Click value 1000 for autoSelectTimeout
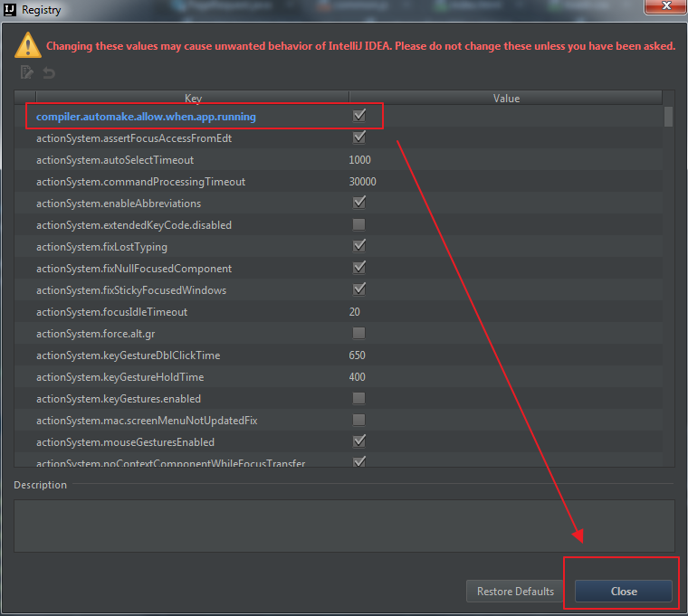The width and height of the screenshot is (688, 616). (x=359, y=160)
